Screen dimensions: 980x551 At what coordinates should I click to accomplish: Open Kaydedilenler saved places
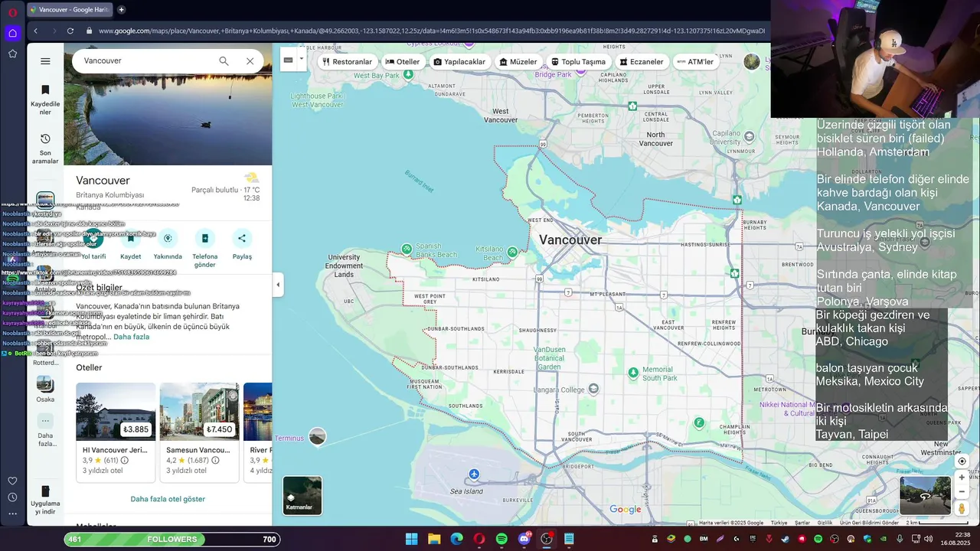point(45,99)
